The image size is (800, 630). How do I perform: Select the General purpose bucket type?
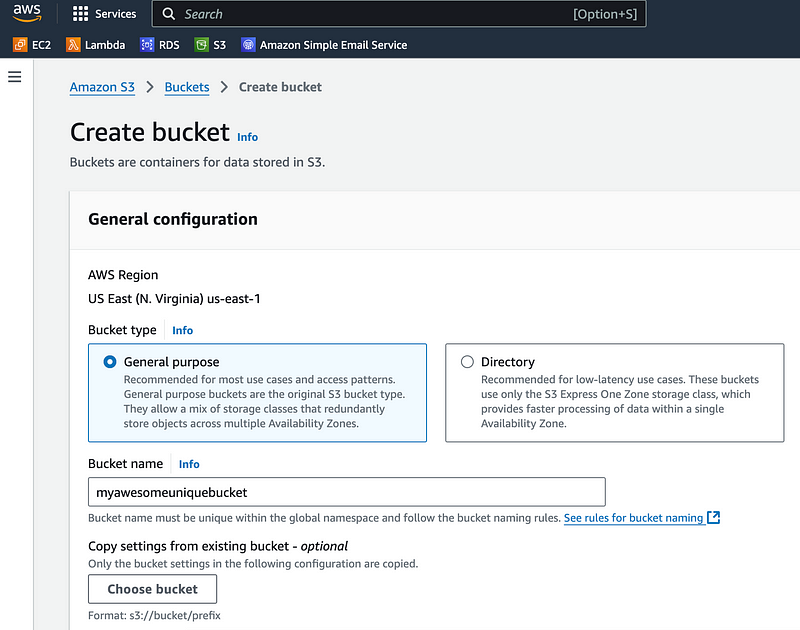pos(110,362)
